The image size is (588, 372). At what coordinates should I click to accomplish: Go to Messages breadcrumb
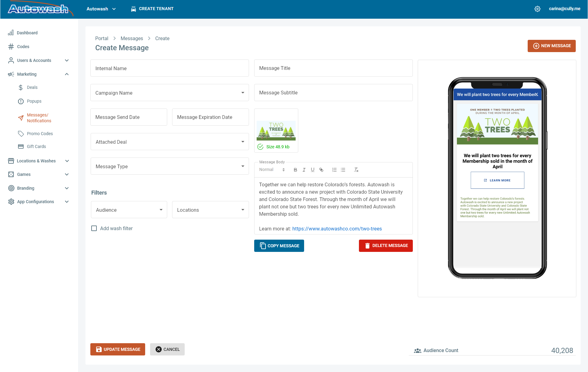(132, 38)
